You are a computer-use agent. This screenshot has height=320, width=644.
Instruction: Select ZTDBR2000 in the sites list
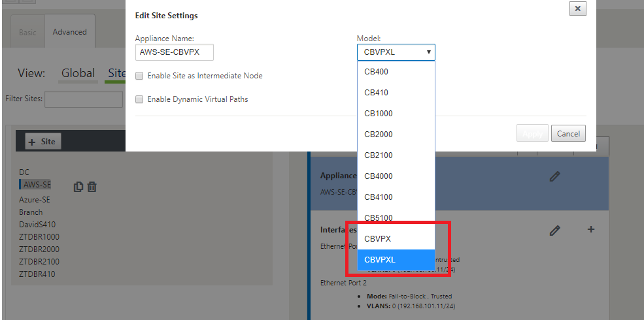click(39, 249)
